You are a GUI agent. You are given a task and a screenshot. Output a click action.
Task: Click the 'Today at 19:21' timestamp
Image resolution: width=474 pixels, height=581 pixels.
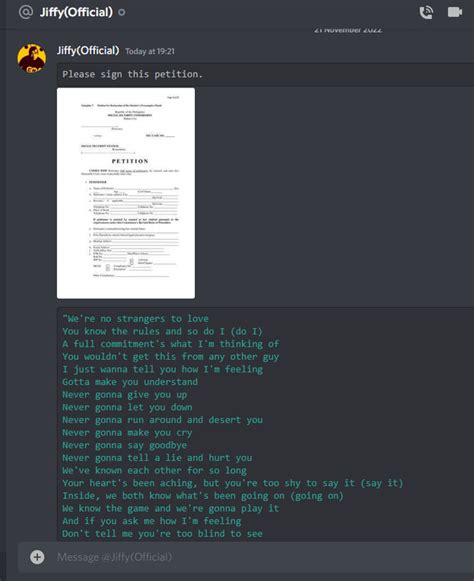point(150,52)
